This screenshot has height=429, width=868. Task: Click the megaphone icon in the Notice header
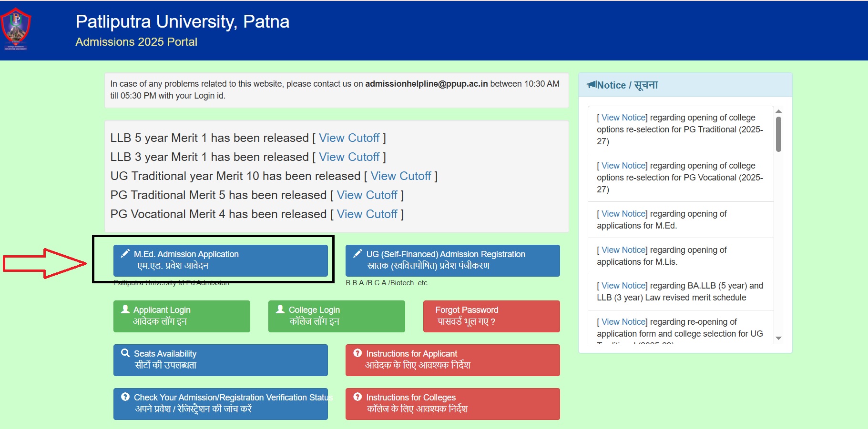(592, 85)
